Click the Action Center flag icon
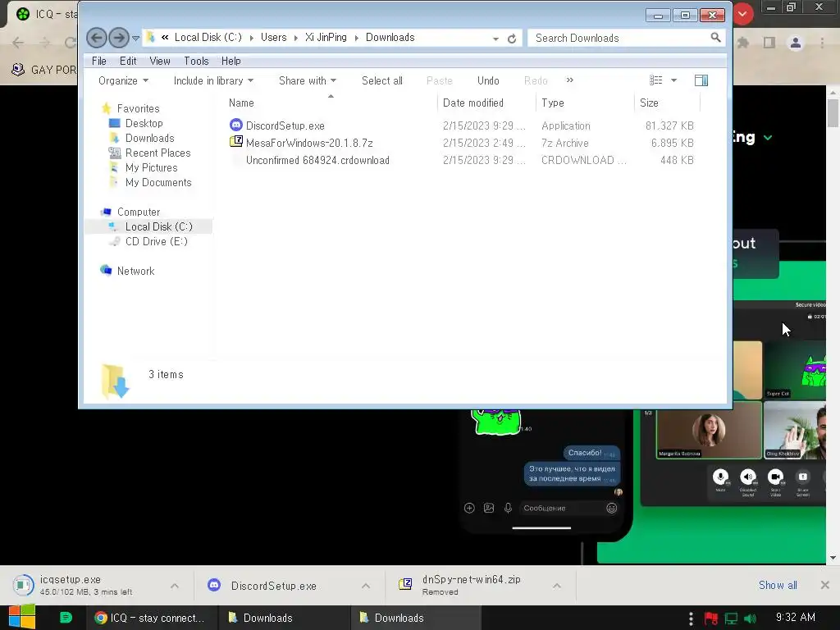840x630 pixels. click(711, 619)
